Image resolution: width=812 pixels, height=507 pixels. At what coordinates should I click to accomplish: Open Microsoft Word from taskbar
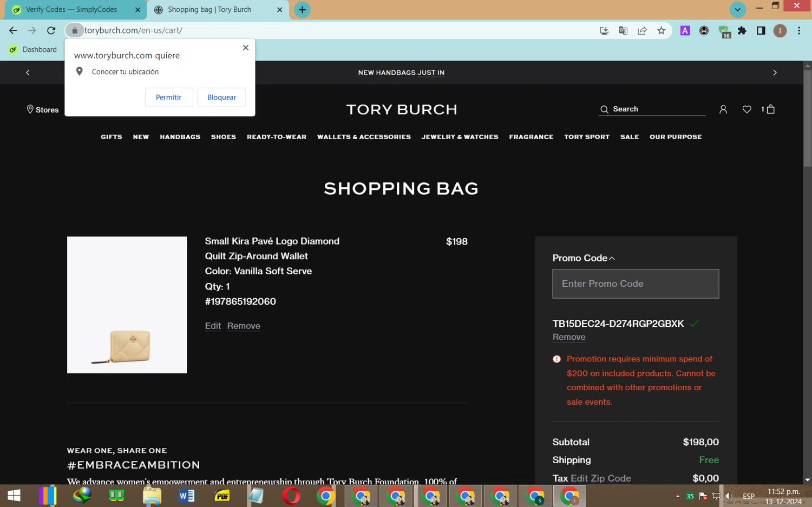(x=187, y=496)
